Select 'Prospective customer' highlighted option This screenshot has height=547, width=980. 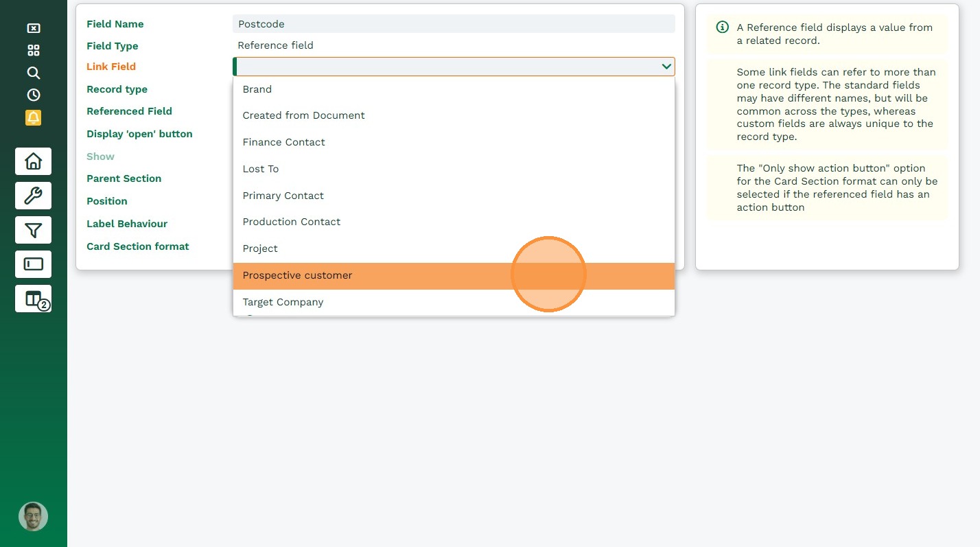(297, 275)
